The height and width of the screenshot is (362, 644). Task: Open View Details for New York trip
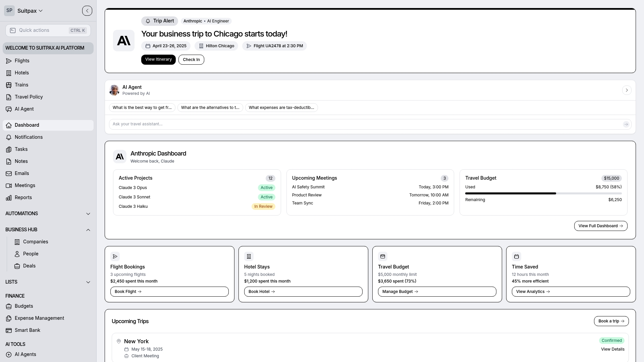pyautogui.click(x=612, y=349)
